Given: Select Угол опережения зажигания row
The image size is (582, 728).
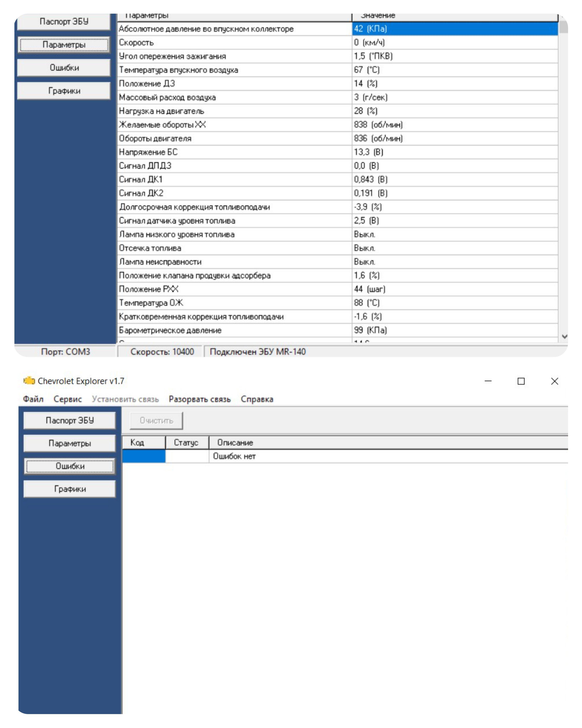Looking at the screenshot, I should click(337, 56).
